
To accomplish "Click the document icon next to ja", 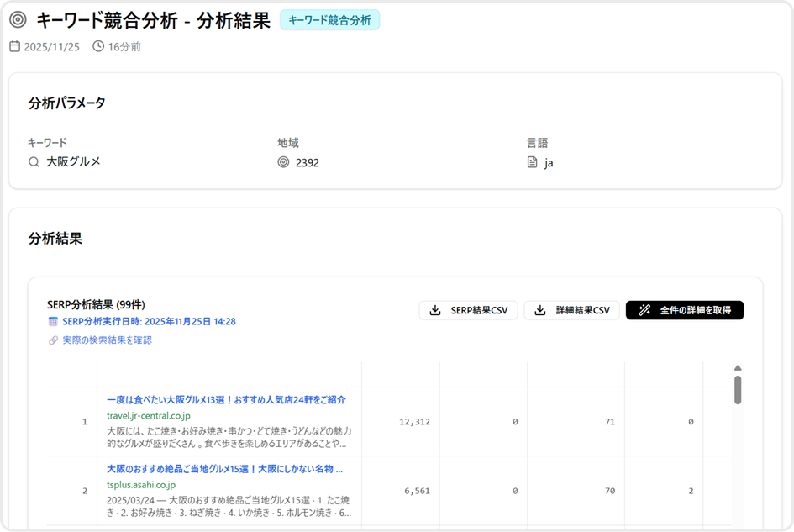I will click(x=532, y=162).
